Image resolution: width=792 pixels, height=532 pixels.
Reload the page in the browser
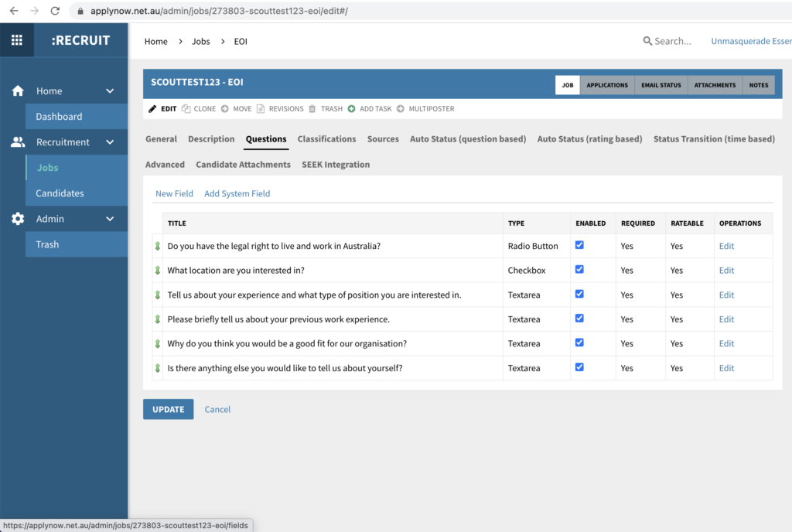[x=55, y=11]
